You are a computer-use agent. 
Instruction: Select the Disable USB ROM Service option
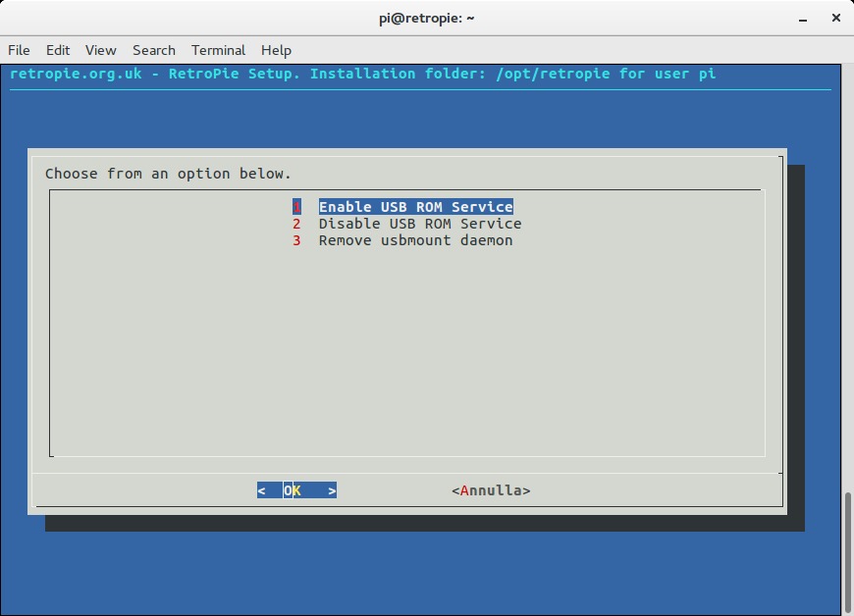point(418,224)
